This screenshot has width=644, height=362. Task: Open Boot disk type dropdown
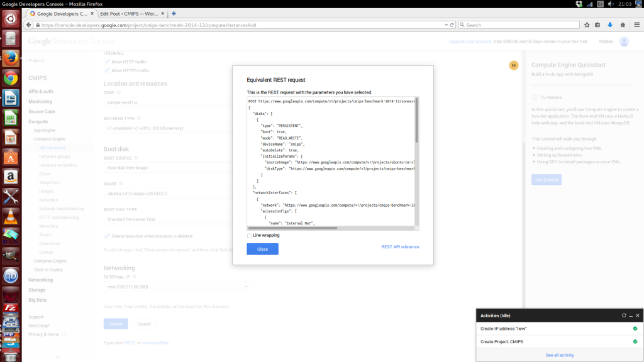168,219
